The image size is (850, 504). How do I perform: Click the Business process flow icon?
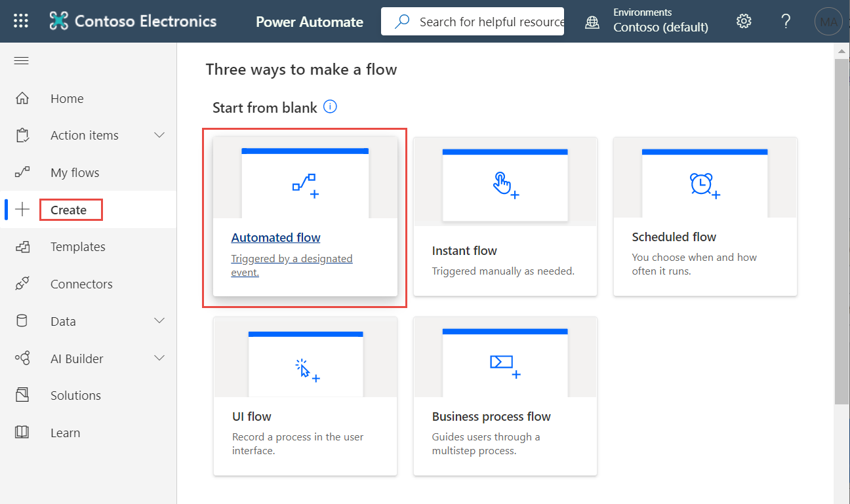coord(506,366)
